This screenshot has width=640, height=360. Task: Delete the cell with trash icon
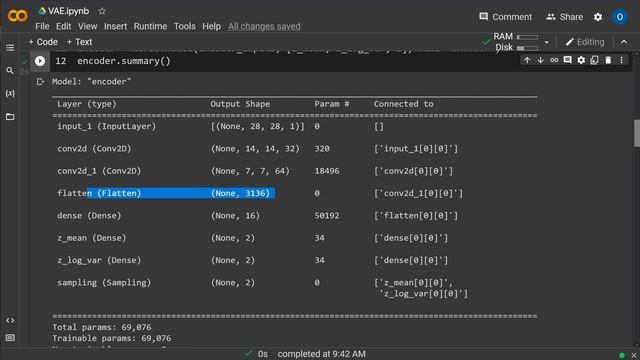[x=608, y=60]
